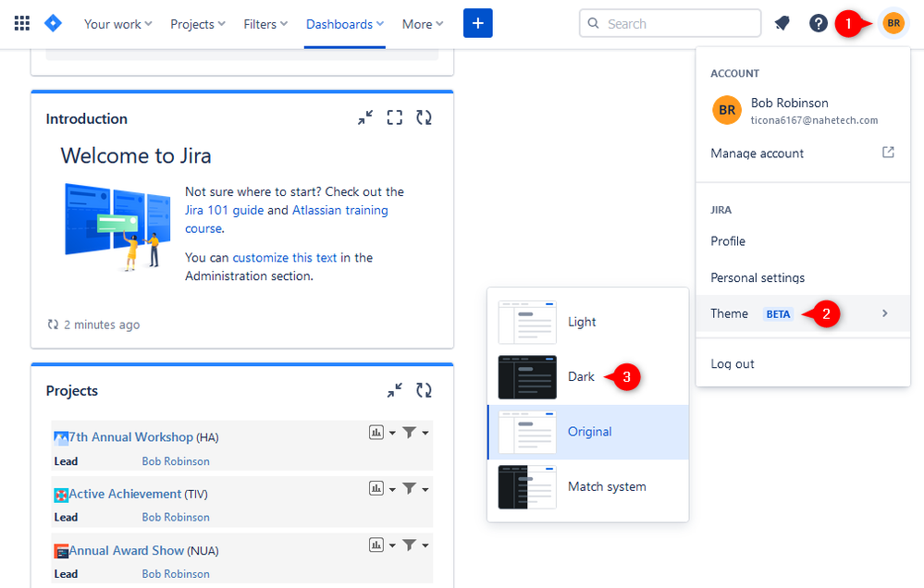Click the customize this text link
Screen dimensions: 924x588
click(x=285, y=257)
